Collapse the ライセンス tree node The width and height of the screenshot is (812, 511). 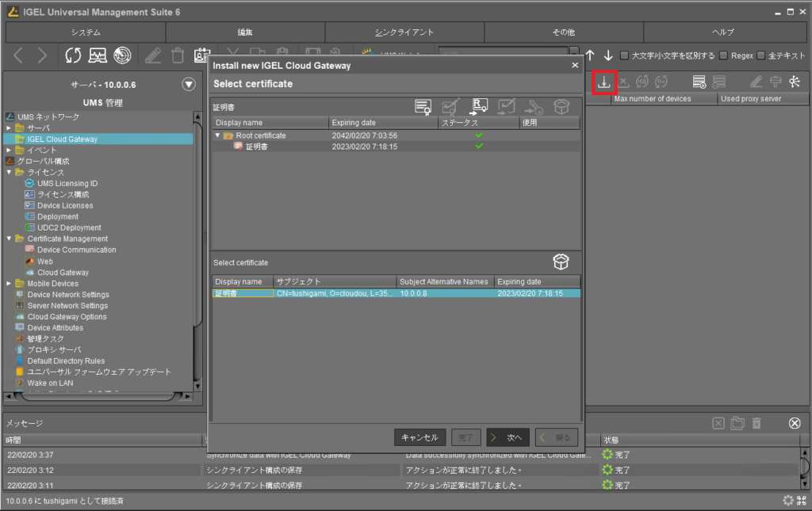point(9,172)
